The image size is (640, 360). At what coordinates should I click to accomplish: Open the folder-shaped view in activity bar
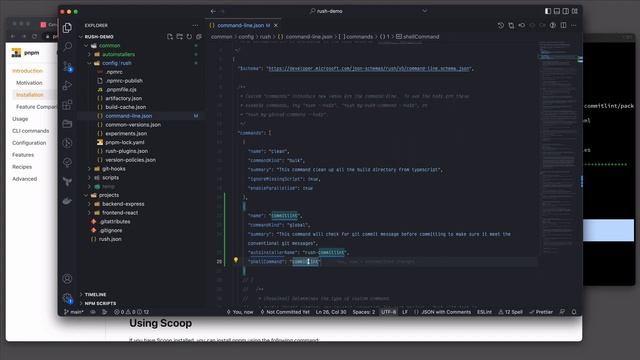pos(67,124)
